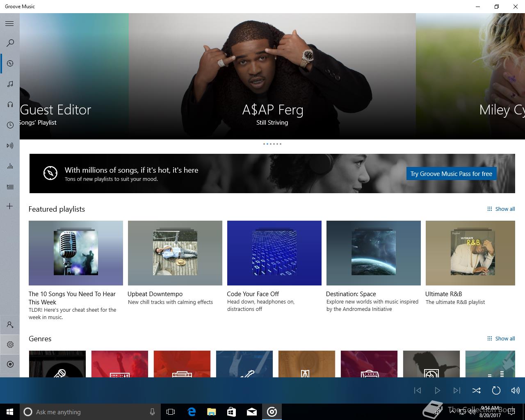Skip to previous track

click(x=418, y=390)
